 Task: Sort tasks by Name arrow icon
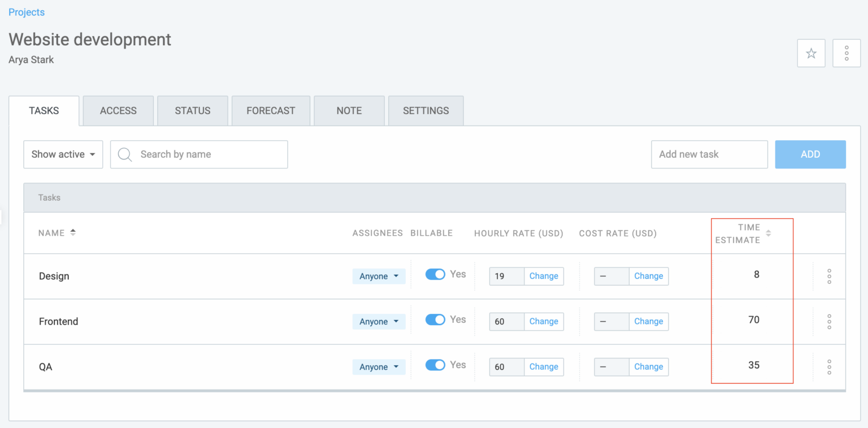click(73, 232)
